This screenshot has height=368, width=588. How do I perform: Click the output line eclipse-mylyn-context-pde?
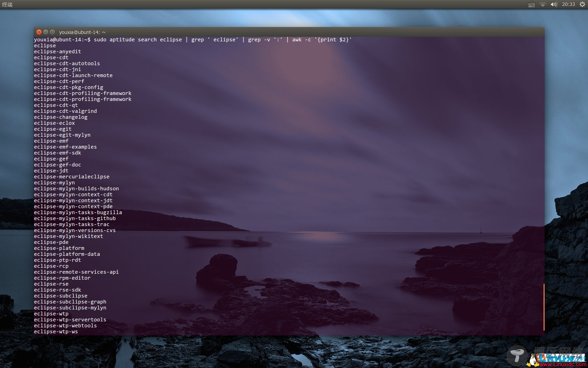(73, 206)
